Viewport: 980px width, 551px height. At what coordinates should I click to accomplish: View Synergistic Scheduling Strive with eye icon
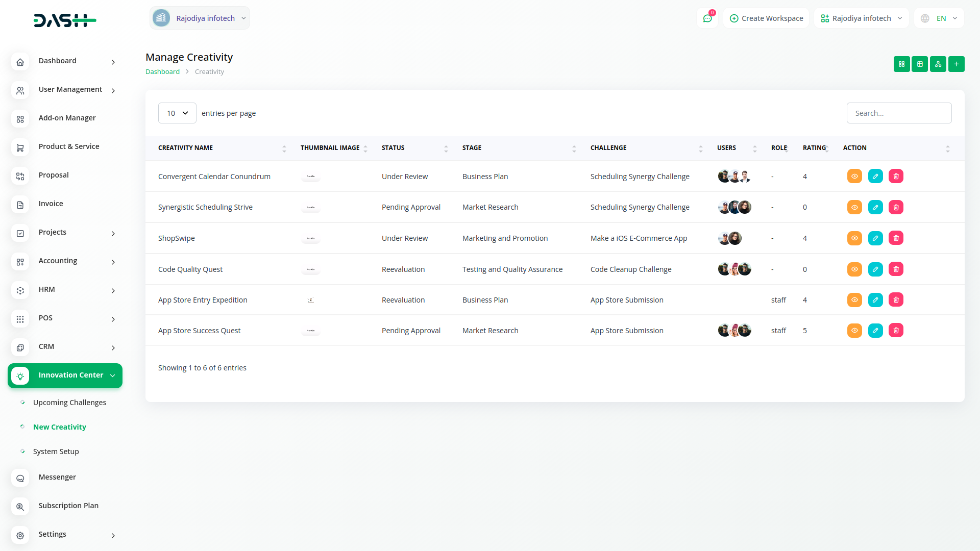click(854, 208)
